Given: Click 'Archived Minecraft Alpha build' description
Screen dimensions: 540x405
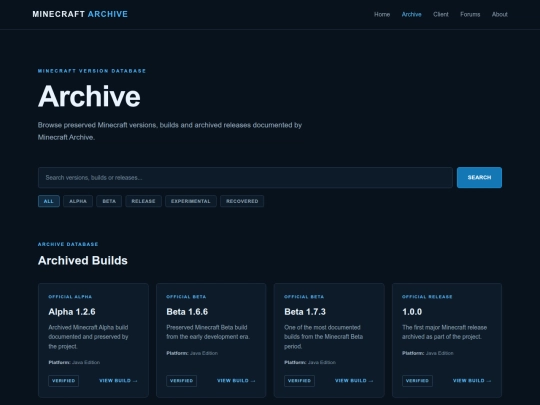Looking at the screenshot, I should point(88,337).
